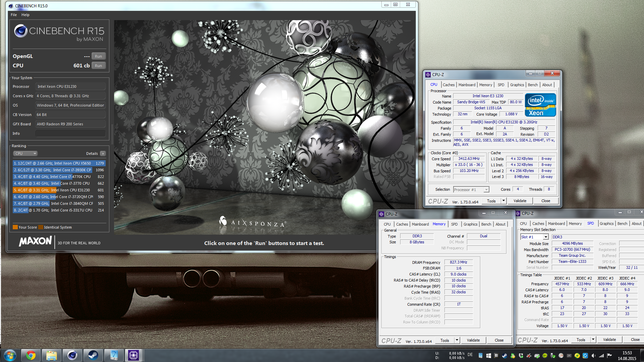Click Core Speed value 3412.63 MHz
The image size is (644, 362).
pos(469,159)
